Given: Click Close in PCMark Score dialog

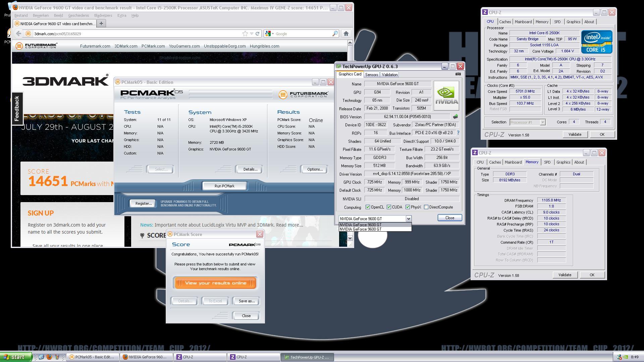Looking at the screenshot, I should (x=246, y=316).
